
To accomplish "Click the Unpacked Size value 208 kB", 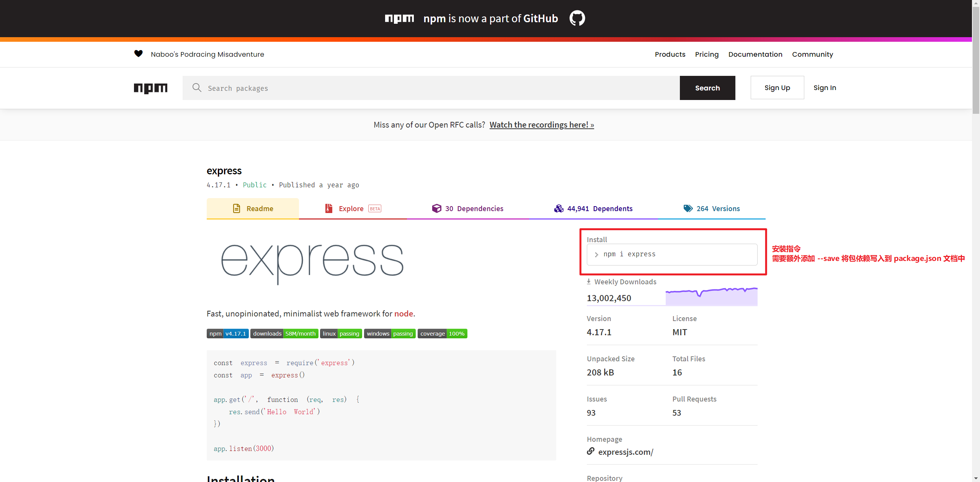I will point(600,372).
